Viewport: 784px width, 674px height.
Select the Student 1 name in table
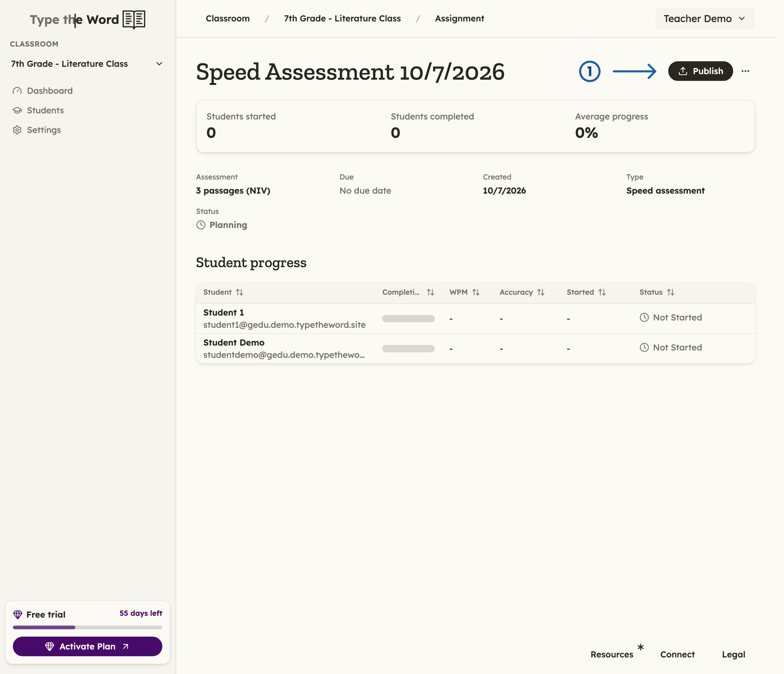click(224, 312)
